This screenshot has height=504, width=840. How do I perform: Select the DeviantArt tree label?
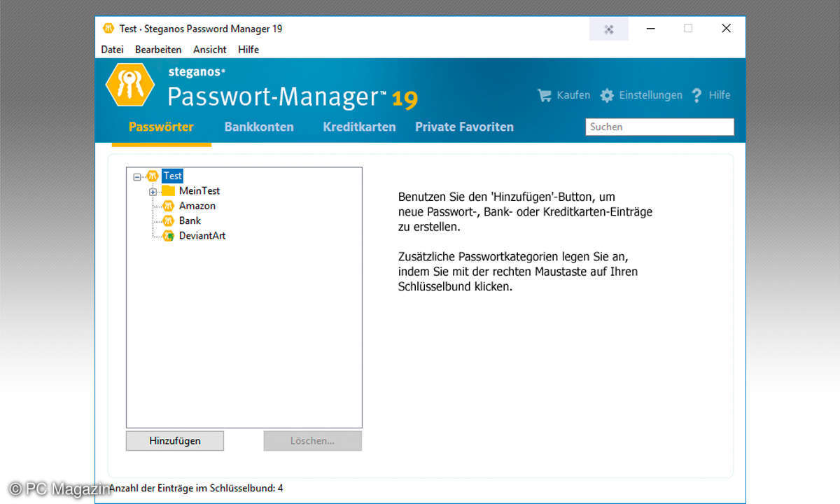point(202,236)
